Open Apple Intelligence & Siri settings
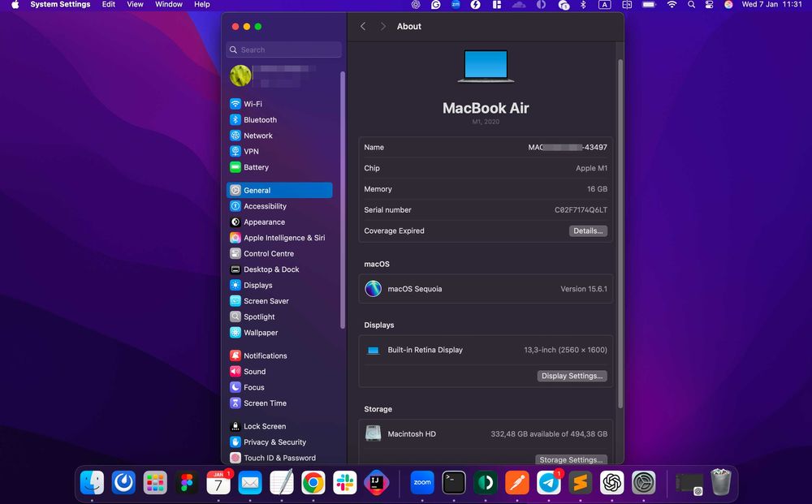Image resolution: width=812 pixels, height=504 pixels. 279,238
